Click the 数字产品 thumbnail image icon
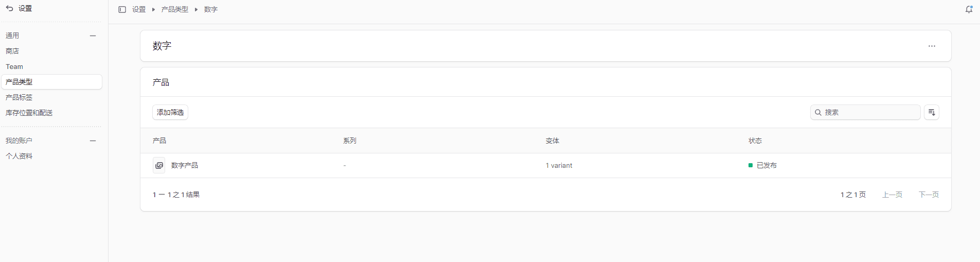Viewport: 980px width, 262px height. 159,165
